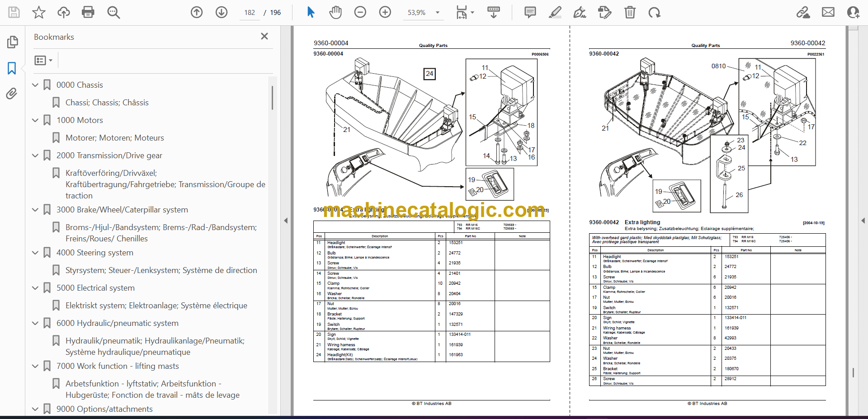Print the document

88,12
